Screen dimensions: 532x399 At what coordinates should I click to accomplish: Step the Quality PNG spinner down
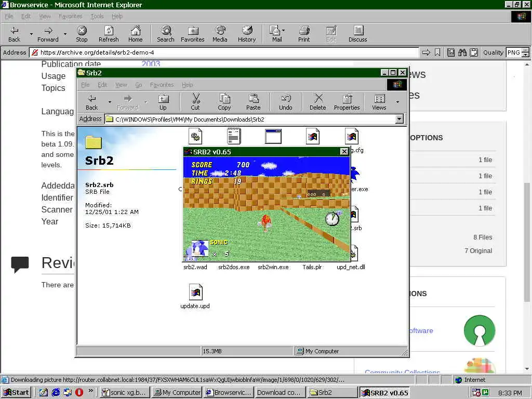pos(525,55)
